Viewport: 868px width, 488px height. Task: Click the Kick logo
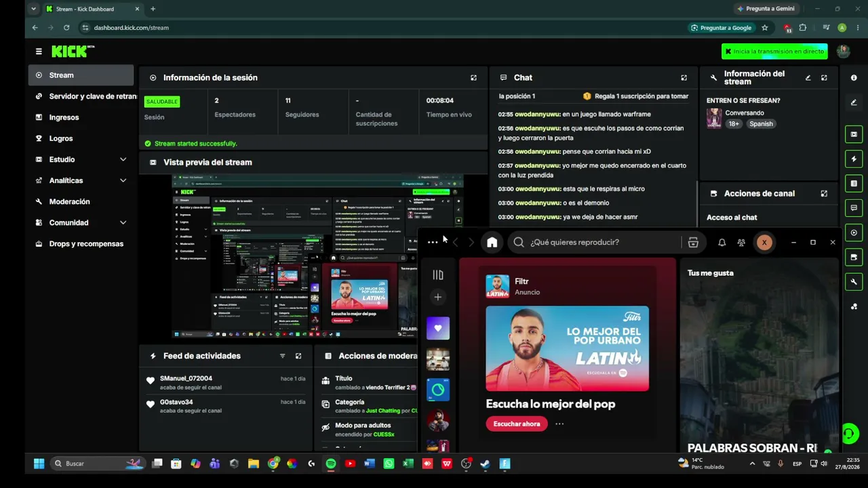[x=73, y=52]
